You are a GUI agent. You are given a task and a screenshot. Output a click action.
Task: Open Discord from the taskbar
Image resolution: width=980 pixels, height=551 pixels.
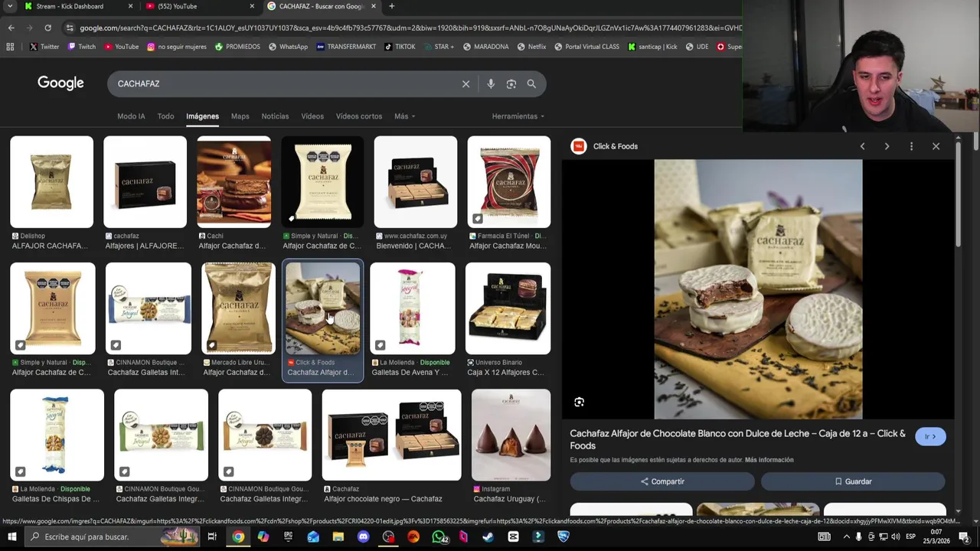point(363,536)
